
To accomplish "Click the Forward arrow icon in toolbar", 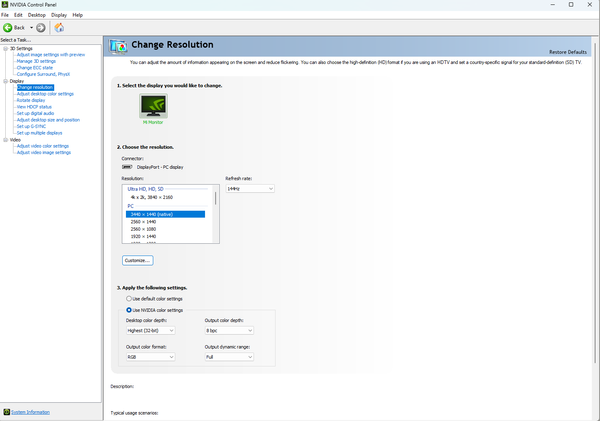I will pyautogui.click(x=41, y=27).
